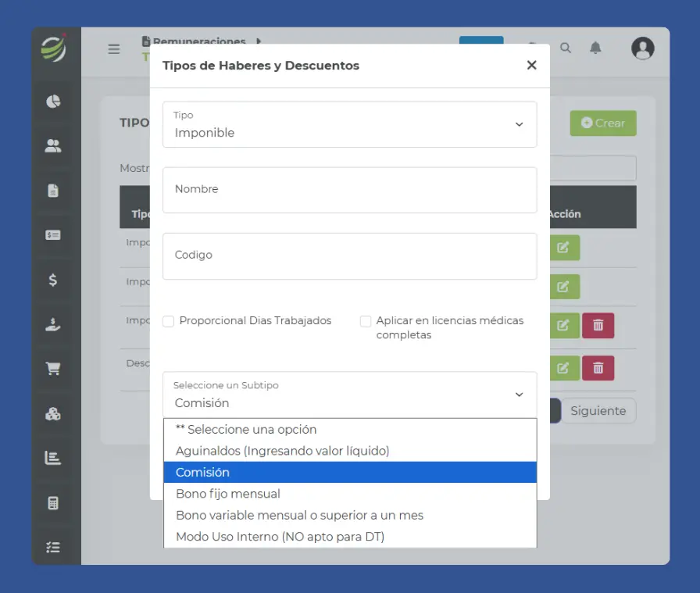Toggle the hamburger menu icon
The height and width of the screenshot is (593, 700).
pyautogui.click(x=114, y=49)
